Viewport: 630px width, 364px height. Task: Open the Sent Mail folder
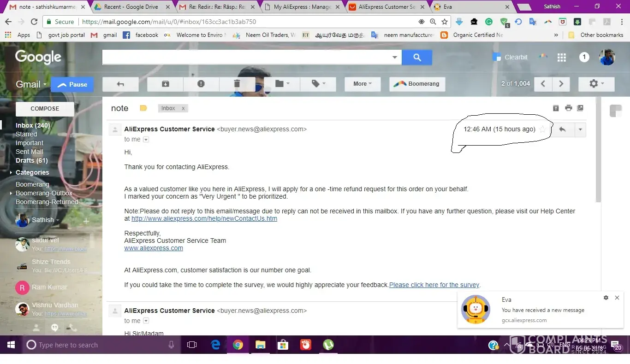(29, 152)
